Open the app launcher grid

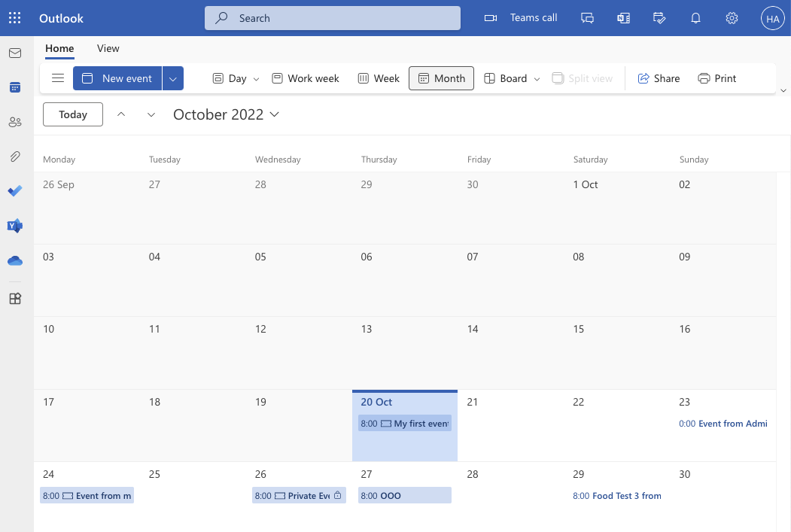(x=14, y=18)
